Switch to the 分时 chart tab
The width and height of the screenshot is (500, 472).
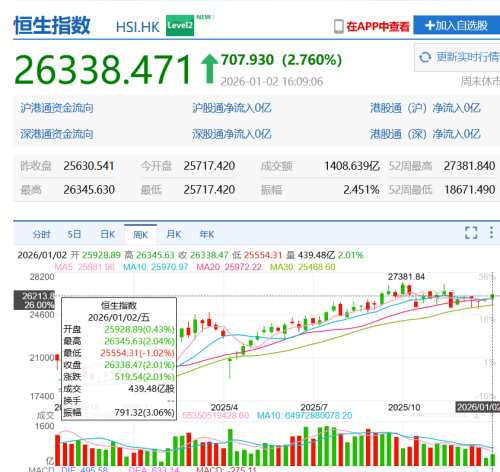click(x=41, y=234)
